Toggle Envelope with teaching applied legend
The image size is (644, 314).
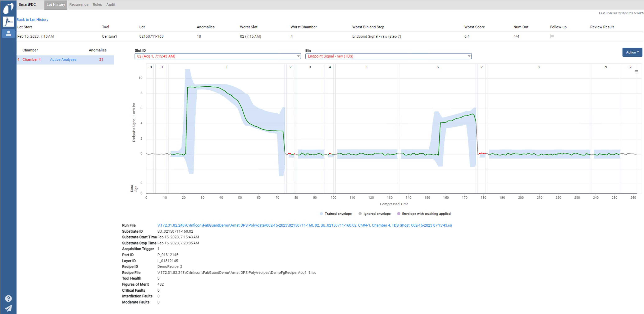[x=424, y=214]
